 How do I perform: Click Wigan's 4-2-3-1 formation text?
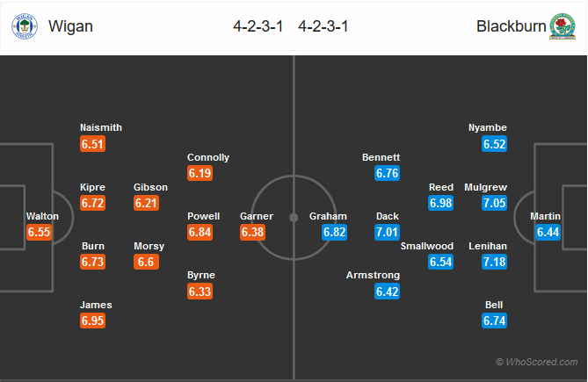pos(258,26)
